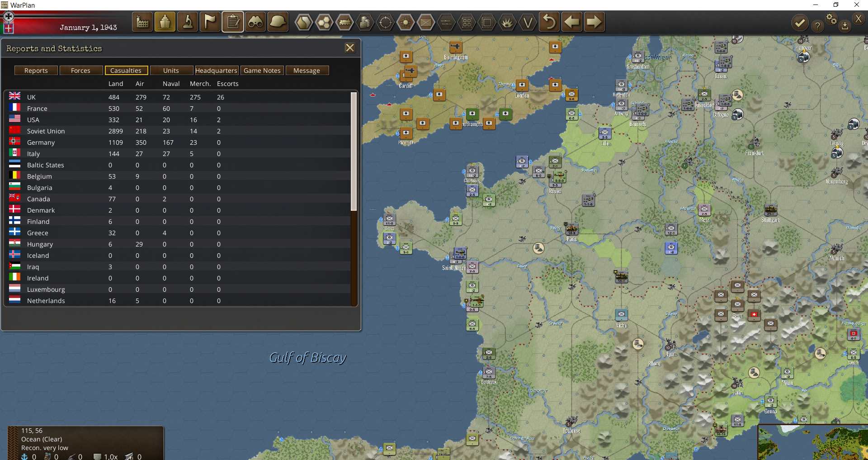Click the Soviet Union country row
868x460 pixels.
[x=179, y=131]
